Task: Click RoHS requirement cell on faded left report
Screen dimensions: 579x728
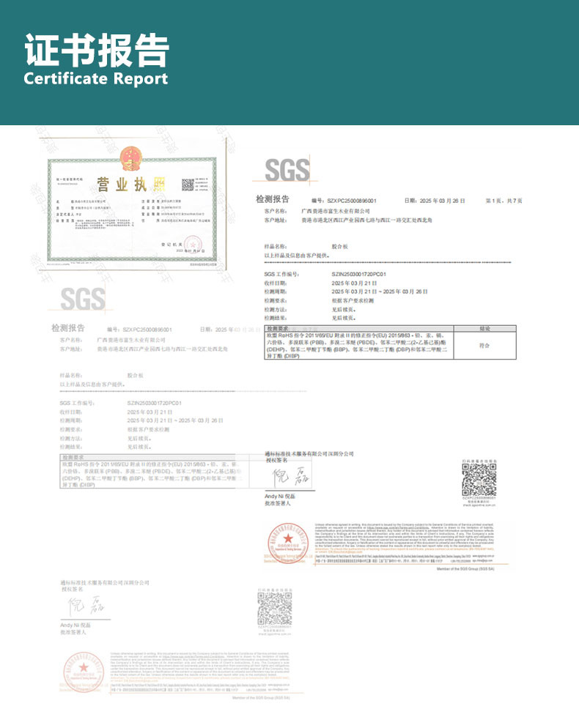Action: click(154, 475)
